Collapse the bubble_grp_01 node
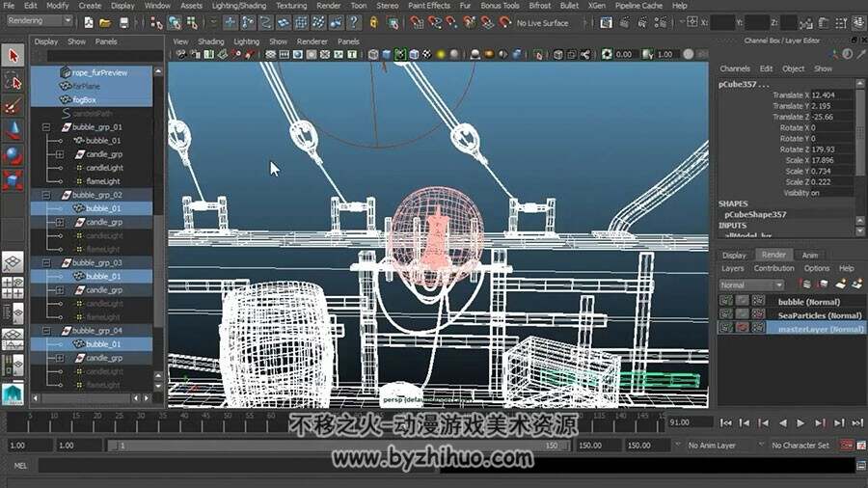Viewport: 868px width, 488px height. 46,126
